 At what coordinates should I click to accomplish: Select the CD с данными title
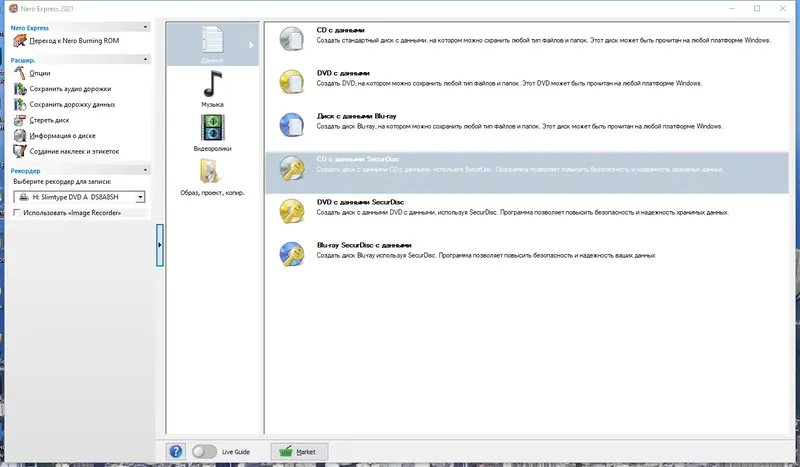340,30
